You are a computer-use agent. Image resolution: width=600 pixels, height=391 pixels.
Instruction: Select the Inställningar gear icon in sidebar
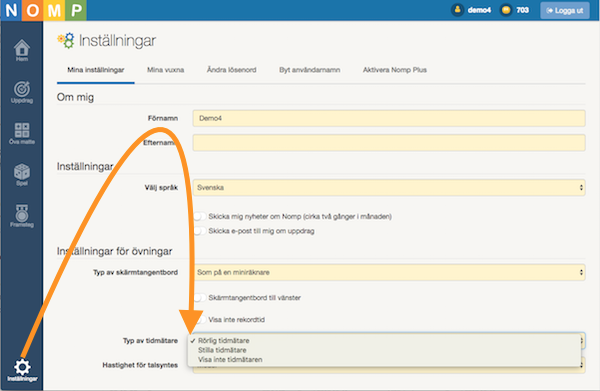pos(22,370)
